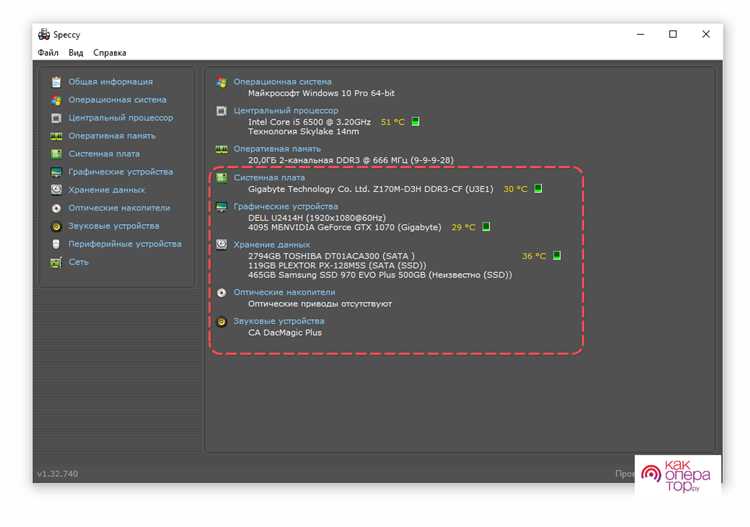This screenshot has width=750, height=527.
Task: Click the green CPU temperature indicator
Action: (x=415, y=121)
